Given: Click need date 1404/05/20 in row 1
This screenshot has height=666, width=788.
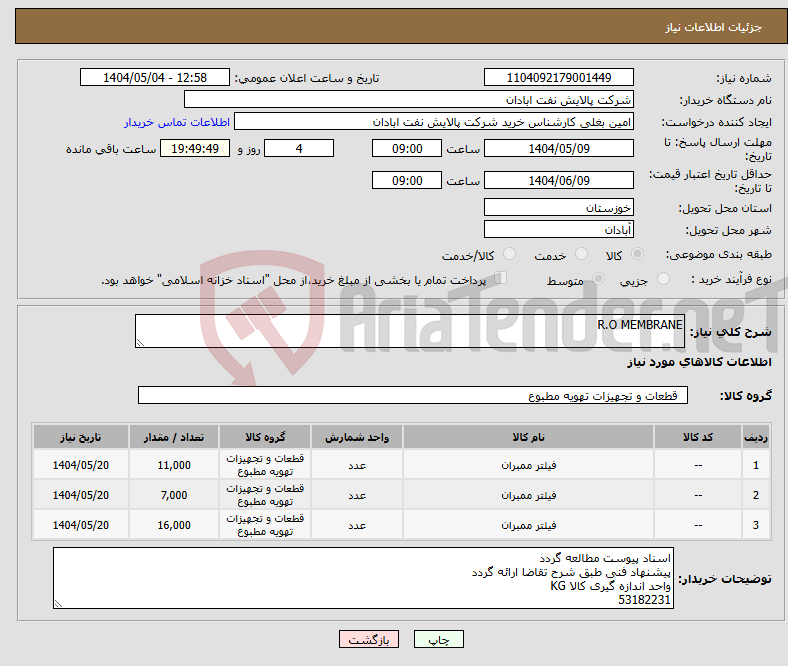Looking at the screenshot, I should pos(81,465).
